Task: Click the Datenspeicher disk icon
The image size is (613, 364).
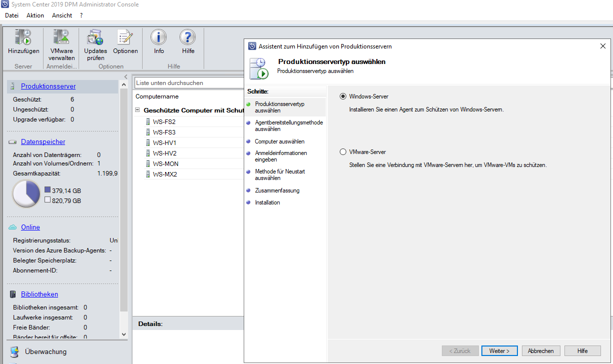Action: [13, 142]
